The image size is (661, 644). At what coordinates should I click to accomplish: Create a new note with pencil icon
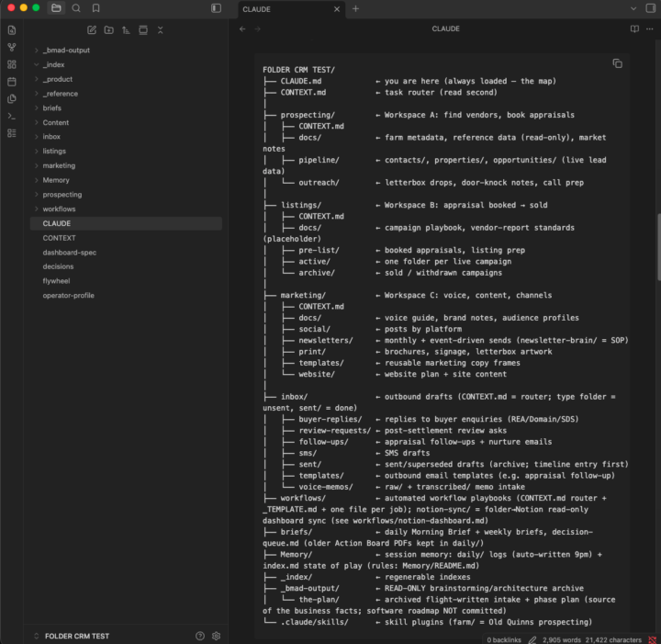(x=92, y=30)
